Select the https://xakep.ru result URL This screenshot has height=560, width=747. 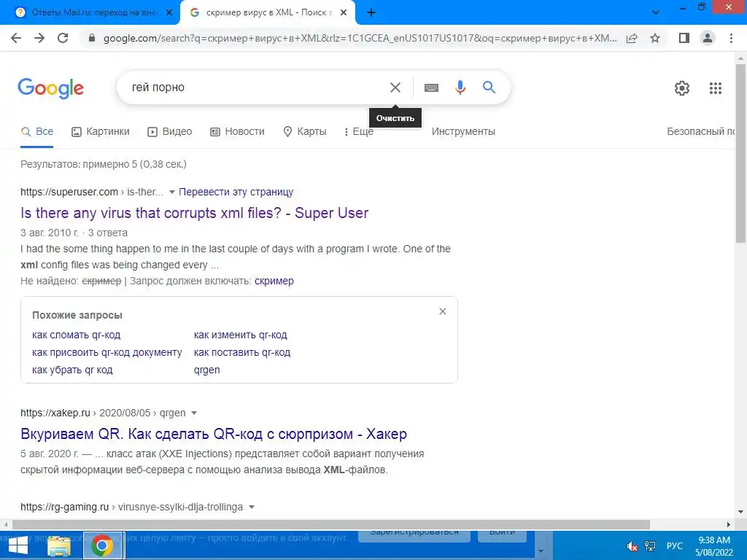pos(55,413)
